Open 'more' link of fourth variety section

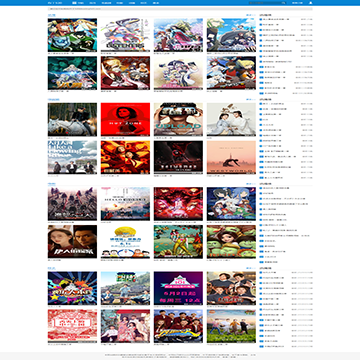click(250, 268)
